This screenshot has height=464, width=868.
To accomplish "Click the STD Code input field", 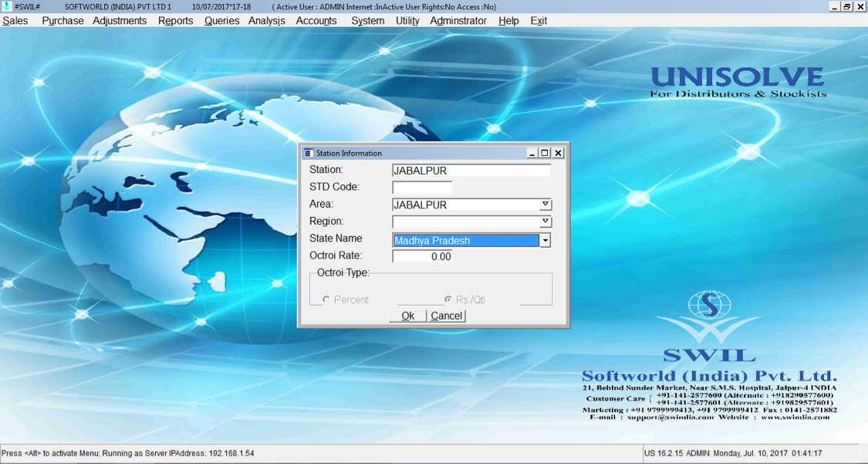I will click(x=422, y=187).
